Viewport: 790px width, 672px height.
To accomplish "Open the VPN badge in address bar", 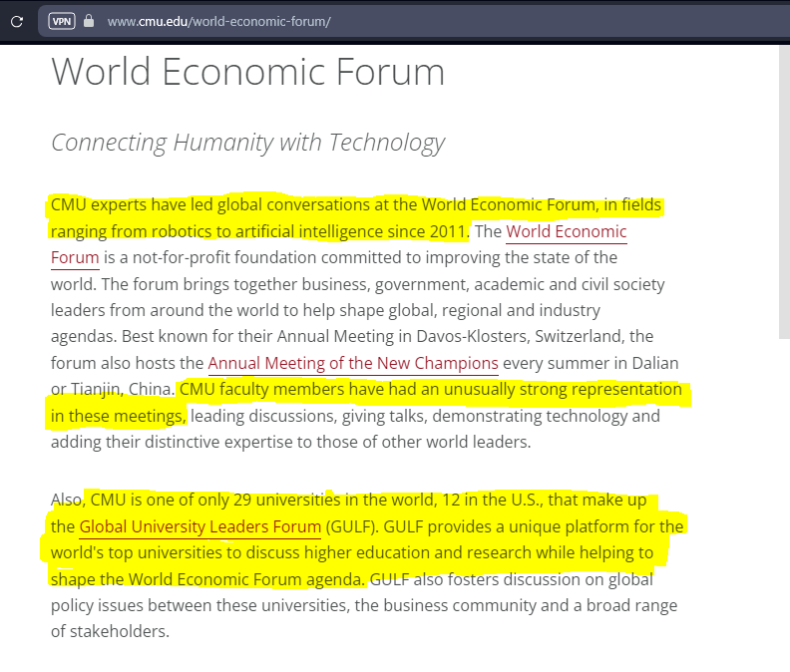I will [x=62, y=21].
